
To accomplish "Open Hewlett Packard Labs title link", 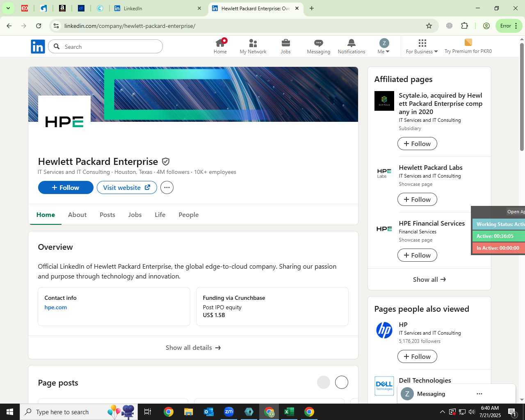I will (431, 167).
